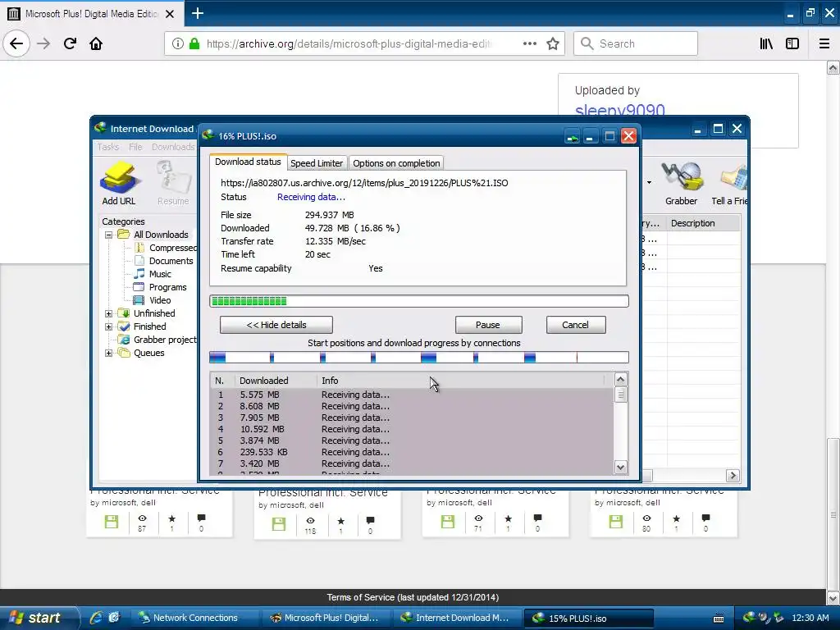
Task: Click the browser Search field
Action: tap(636, 43)
